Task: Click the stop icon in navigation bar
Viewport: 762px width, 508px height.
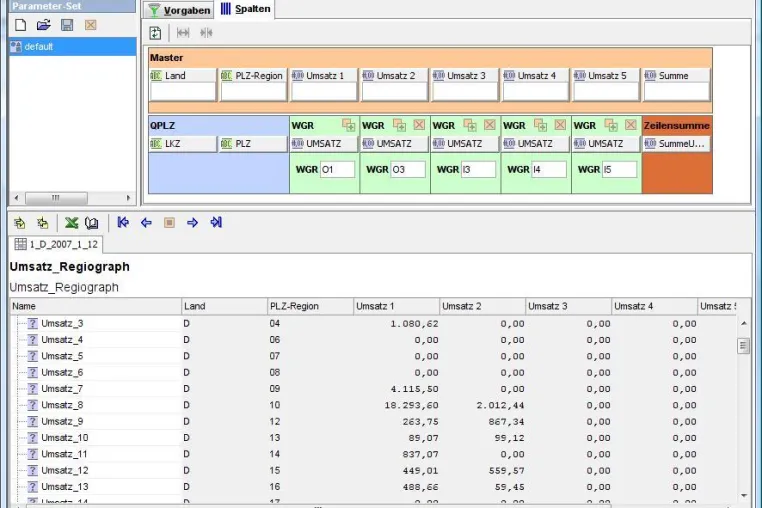Action: click(x=169, y=223)
